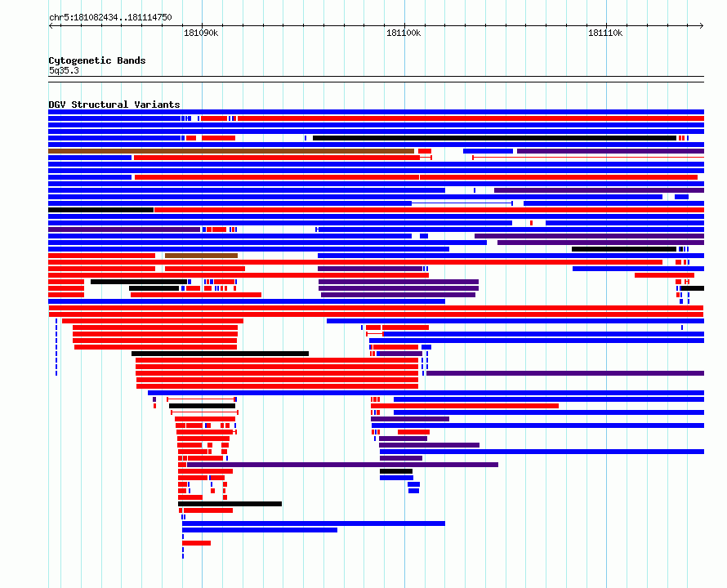Click the purple bar starting right of 181101k
The image size is (727, 588).
(x=565, y=373)
